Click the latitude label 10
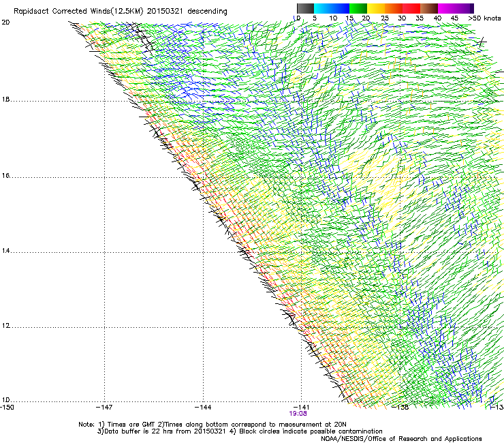The height and width of the screenshot is (443, 504). coord(5,400)
